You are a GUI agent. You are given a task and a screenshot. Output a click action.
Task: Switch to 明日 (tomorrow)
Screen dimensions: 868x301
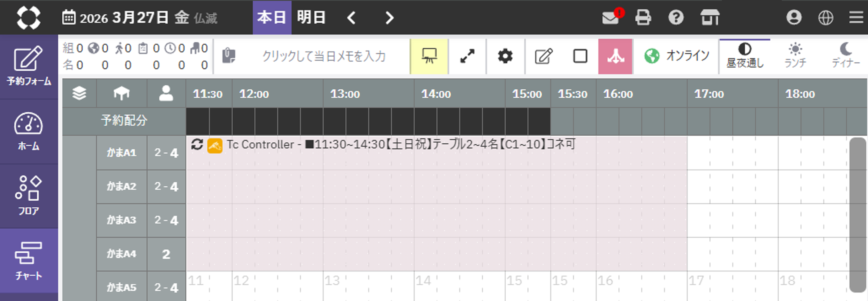click(311, 17)
